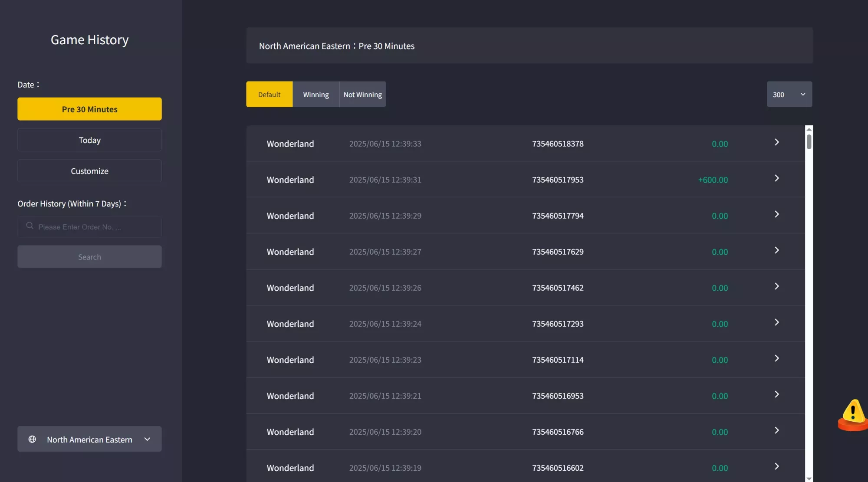Screen dimensions: 868x482
Task: Click the scrollbar down arrow
Action: tap(809, 479)
